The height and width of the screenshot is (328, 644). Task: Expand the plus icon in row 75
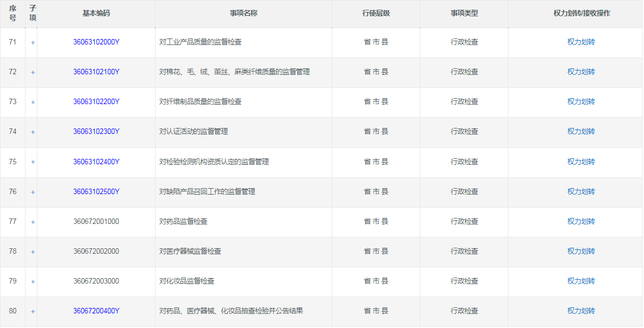(x=33, y=162)
